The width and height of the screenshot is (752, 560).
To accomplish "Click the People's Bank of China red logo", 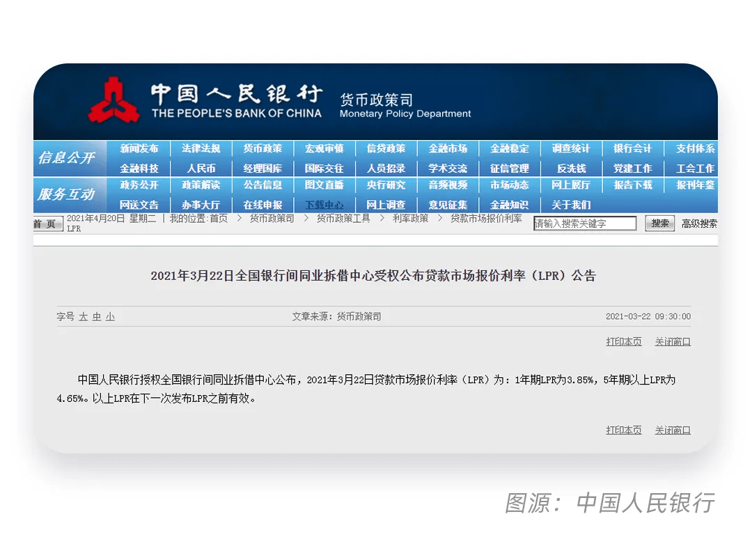I will [113, 101].
